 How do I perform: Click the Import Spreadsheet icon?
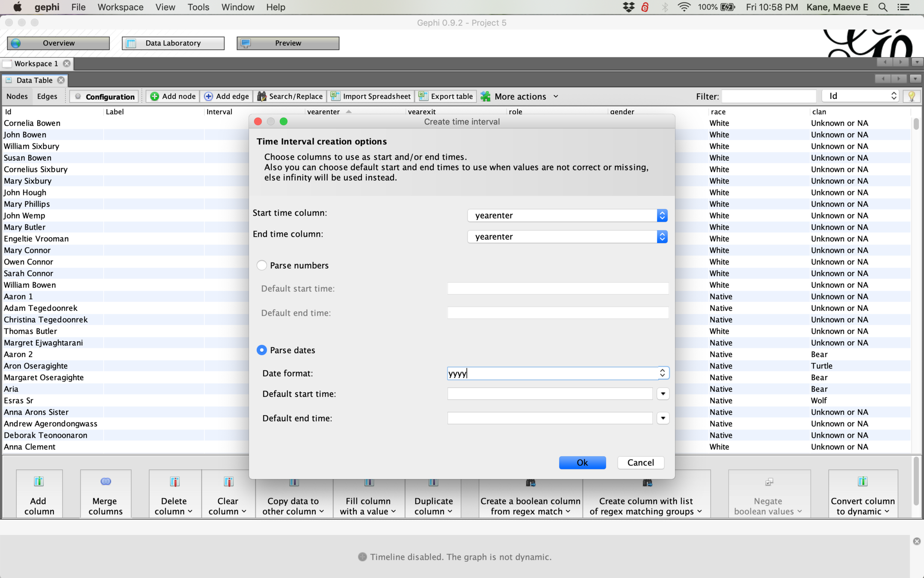pyautogui.click(x=335, y=96)
